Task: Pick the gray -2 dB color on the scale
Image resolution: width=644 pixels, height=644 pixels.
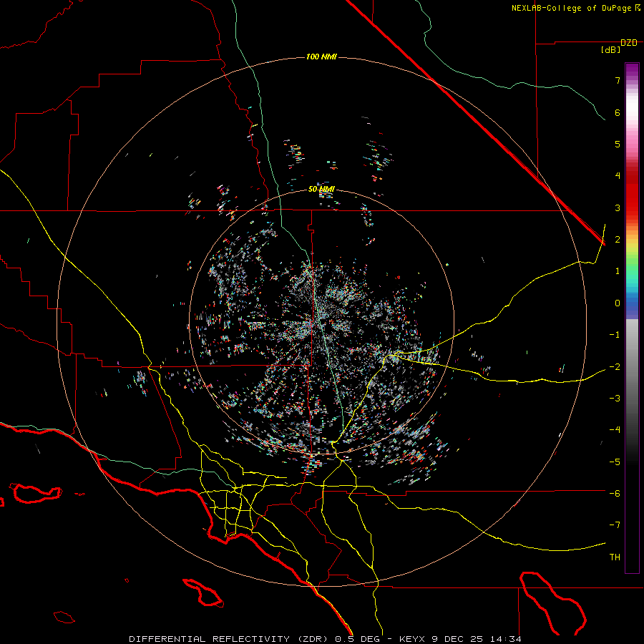Action: click(x=632, y=367)
